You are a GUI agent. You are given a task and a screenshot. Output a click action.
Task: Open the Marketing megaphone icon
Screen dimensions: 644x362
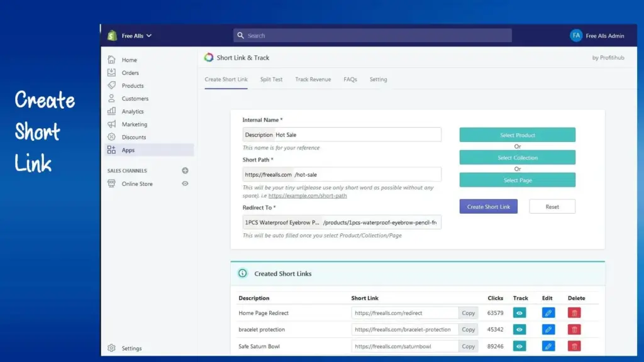pyautogui.click(x=111, y=124)
